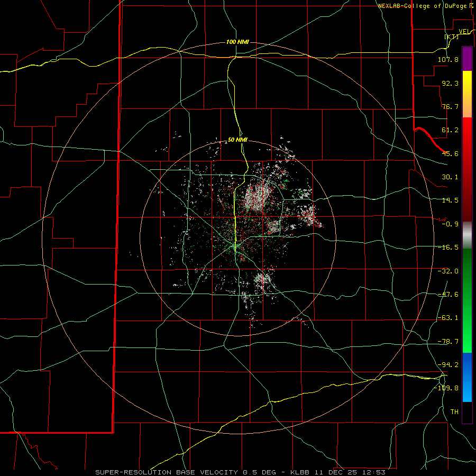Click the 30.1 velocity scale value

point(450,177)
